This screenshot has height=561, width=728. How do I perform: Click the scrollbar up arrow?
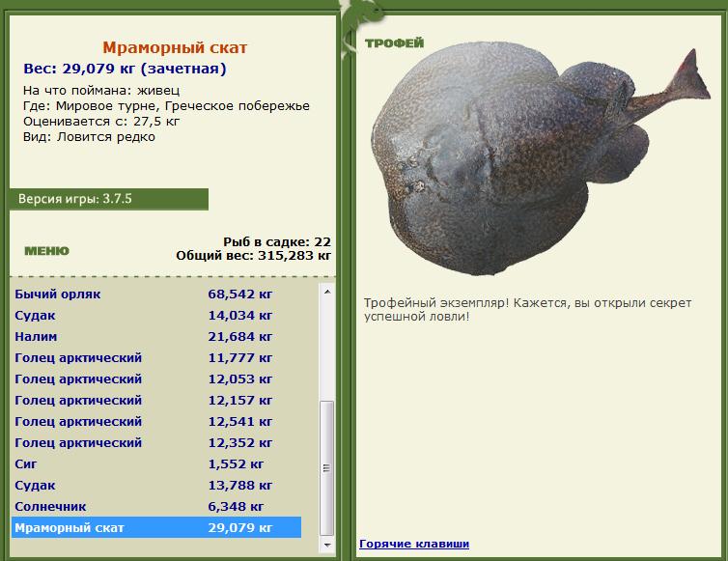click(327, 292)
